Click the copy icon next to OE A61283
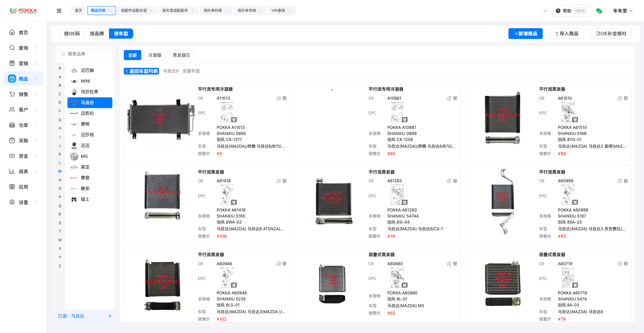Viewport: 644px width, 333px height. click(449, 181)
